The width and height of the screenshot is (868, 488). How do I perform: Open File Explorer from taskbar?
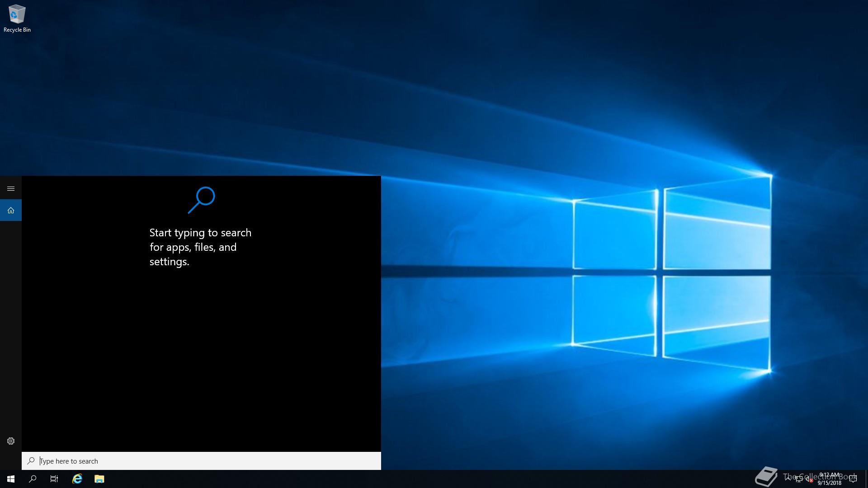click(99, 479)
